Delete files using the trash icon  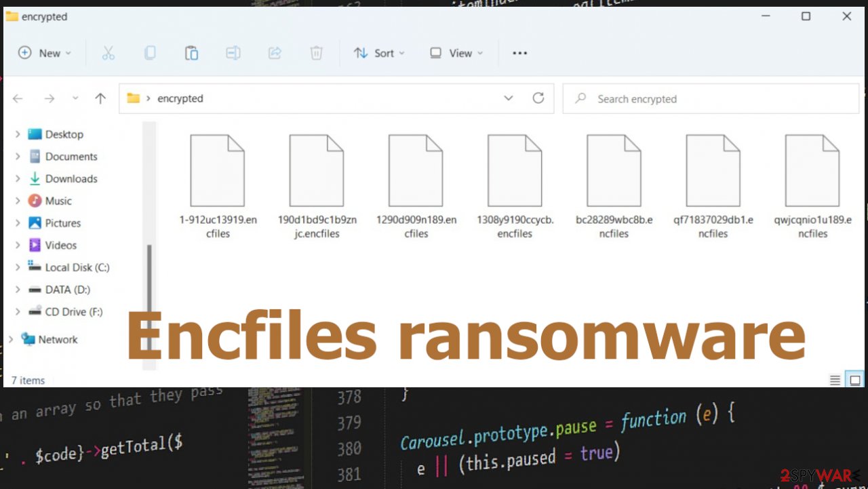pos(316,53)
